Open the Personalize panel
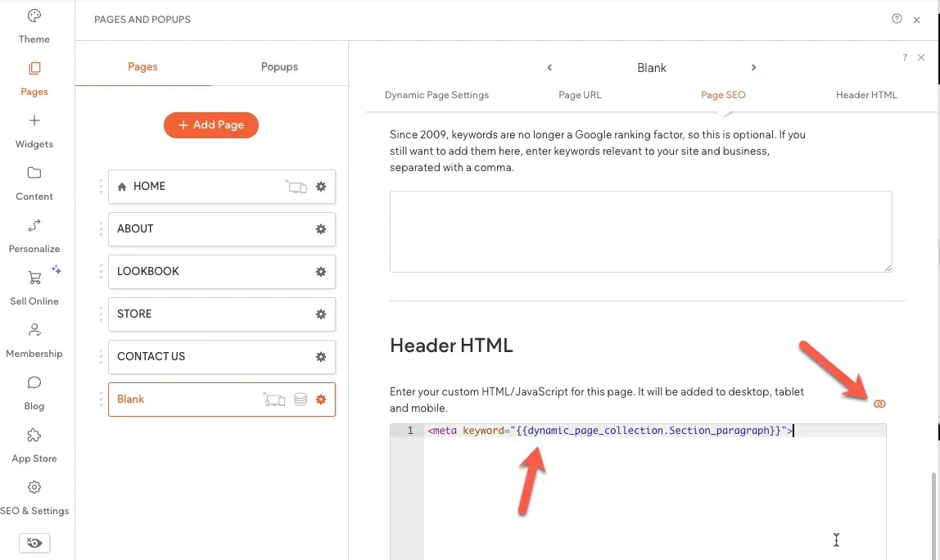Screen dimensions: 940x560 click(x=34, y=237)
